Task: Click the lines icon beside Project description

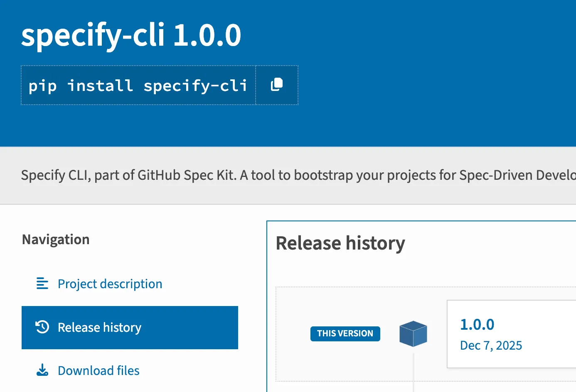Action: 42,284
